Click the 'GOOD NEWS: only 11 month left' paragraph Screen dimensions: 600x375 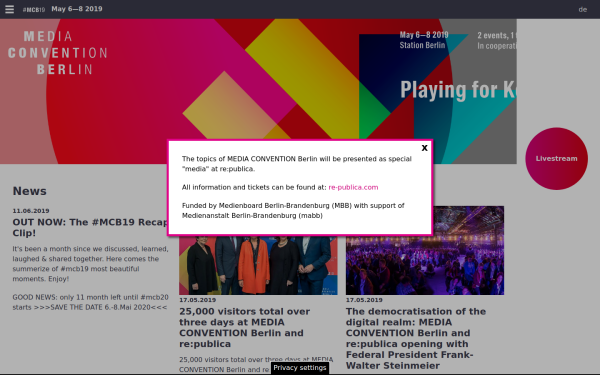[x=90, y=302]
